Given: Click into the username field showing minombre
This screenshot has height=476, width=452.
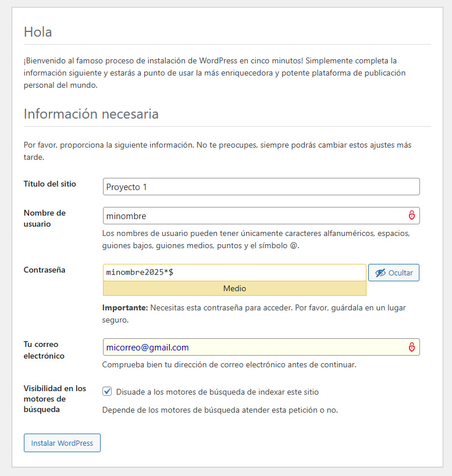Looking at the screenshot, I should coord(261,216).
